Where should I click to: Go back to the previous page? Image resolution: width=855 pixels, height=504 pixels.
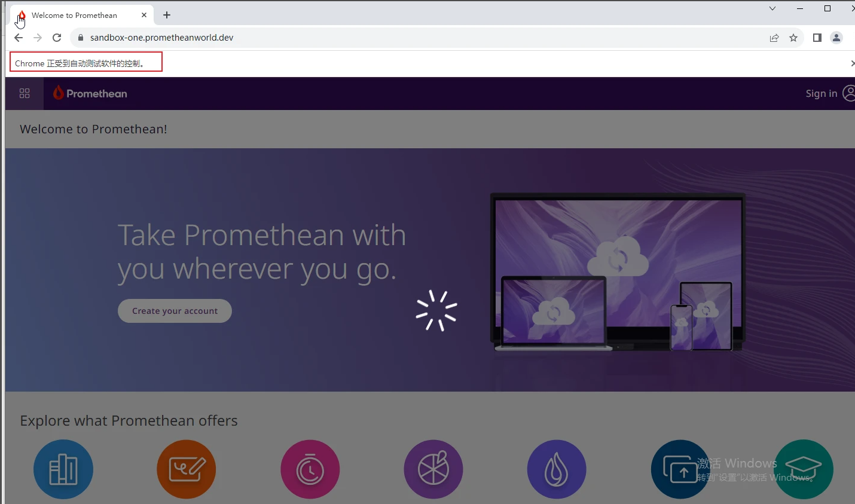pyautogui.click(x=19, y=38)
